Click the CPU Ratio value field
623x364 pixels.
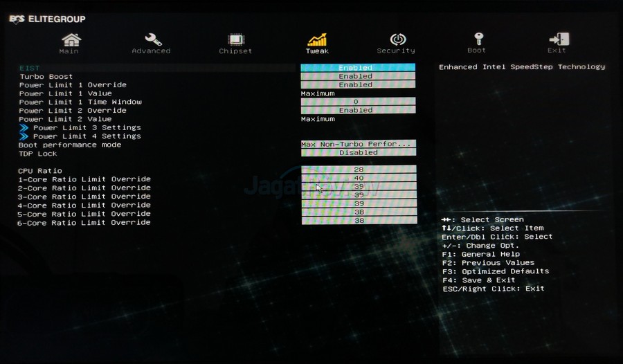tap(359, 170)
